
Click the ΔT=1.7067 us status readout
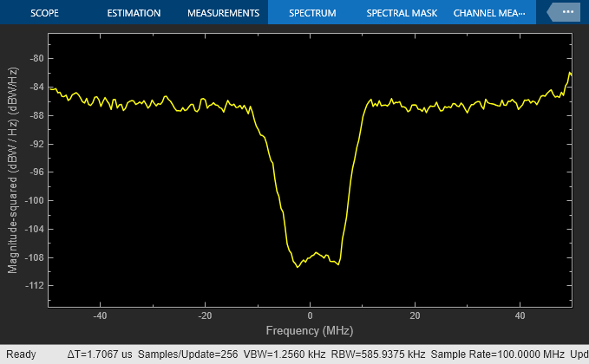coord(100,354)
